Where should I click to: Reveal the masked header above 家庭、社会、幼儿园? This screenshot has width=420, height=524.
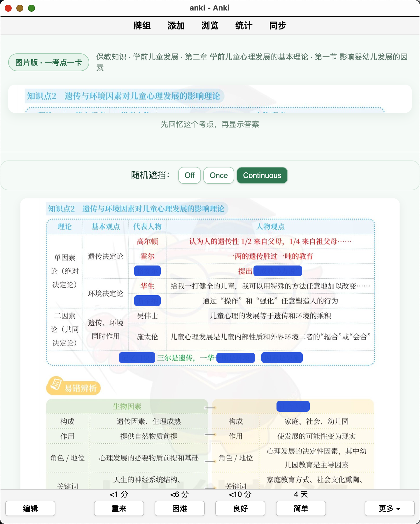293,406
